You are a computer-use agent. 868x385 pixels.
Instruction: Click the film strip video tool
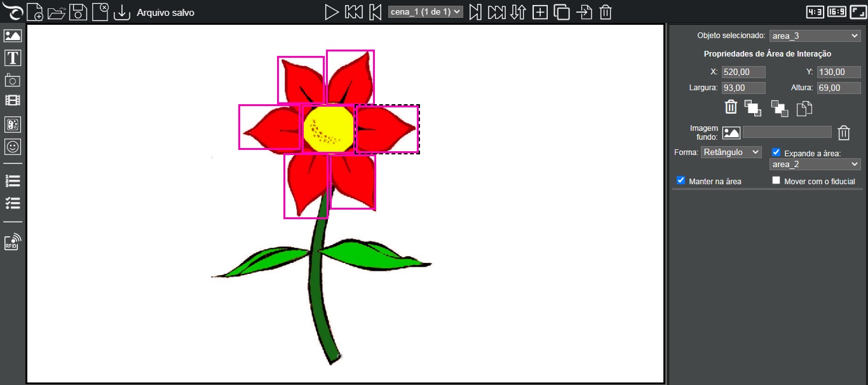13,100
